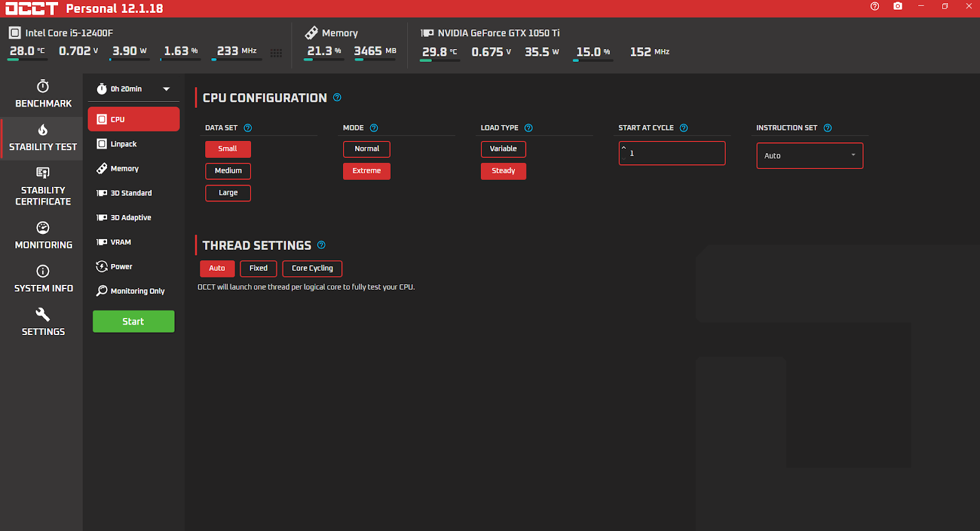Select the 3D Adaptive test
Screen dimensions: 980x531
point(134,217)
